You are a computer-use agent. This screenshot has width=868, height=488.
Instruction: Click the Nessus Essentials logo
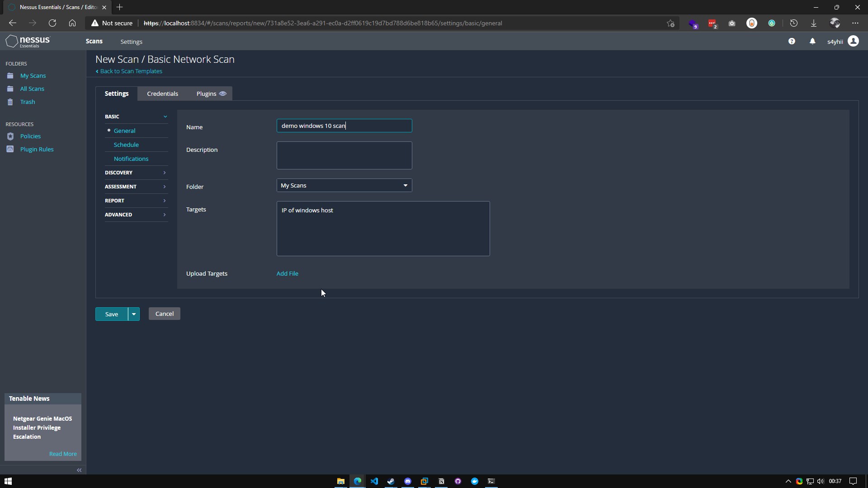(28, 41)
